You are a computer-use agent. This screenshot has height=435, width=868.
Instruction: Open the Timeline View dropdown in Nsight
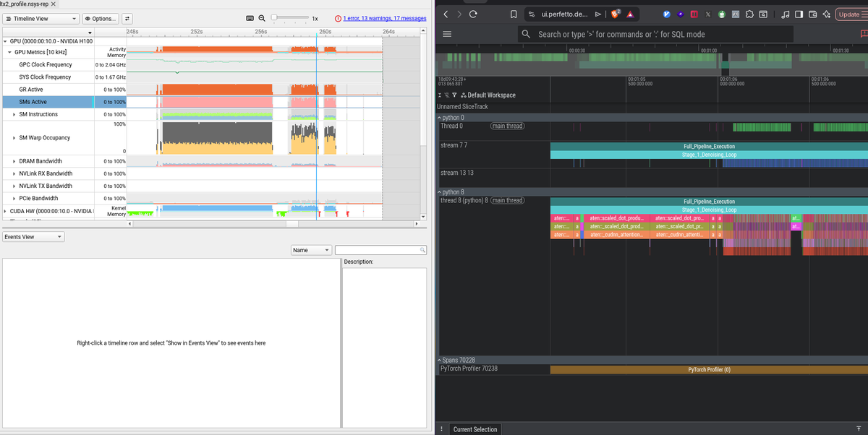point(41,18)
